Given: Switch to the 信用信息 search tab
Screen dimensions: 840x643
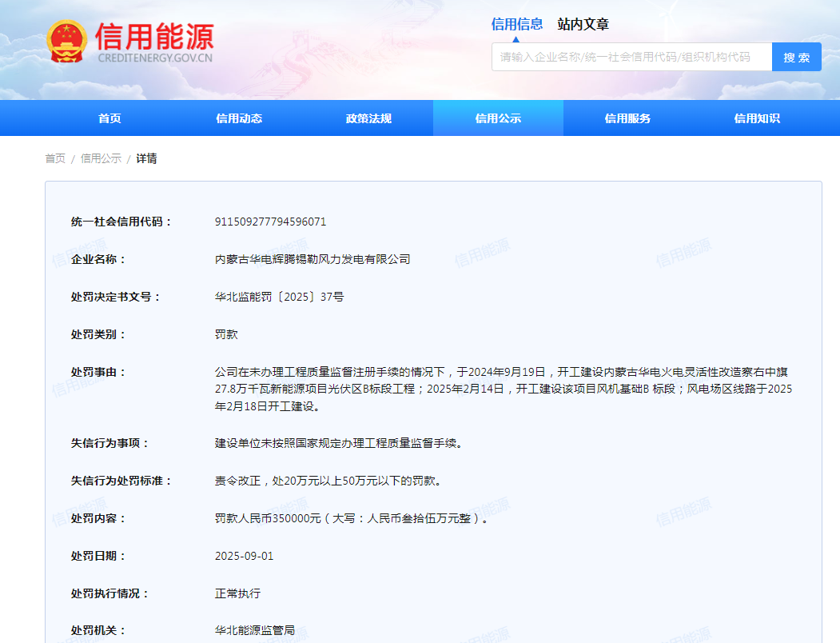Looking at the screenshot, I should pos(516,24).
